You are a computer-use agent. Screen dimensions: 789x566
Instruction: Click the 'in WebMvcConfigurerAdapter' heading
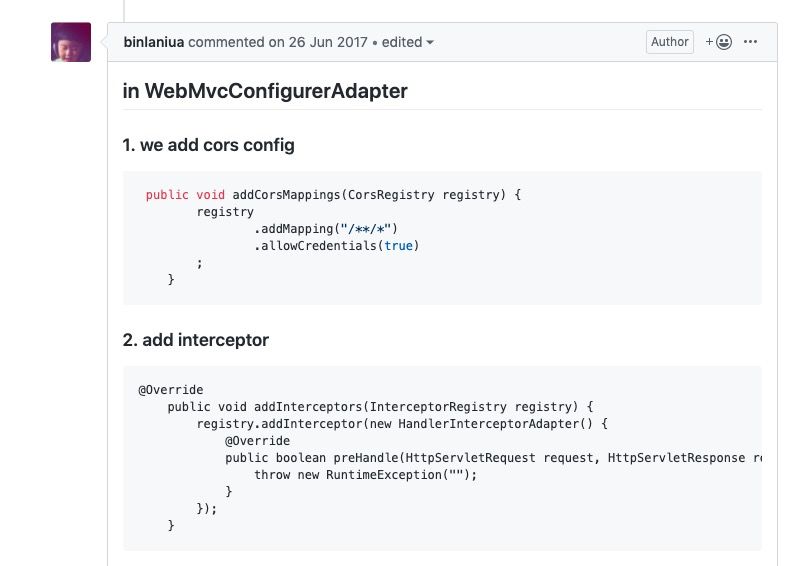[265, 91]
